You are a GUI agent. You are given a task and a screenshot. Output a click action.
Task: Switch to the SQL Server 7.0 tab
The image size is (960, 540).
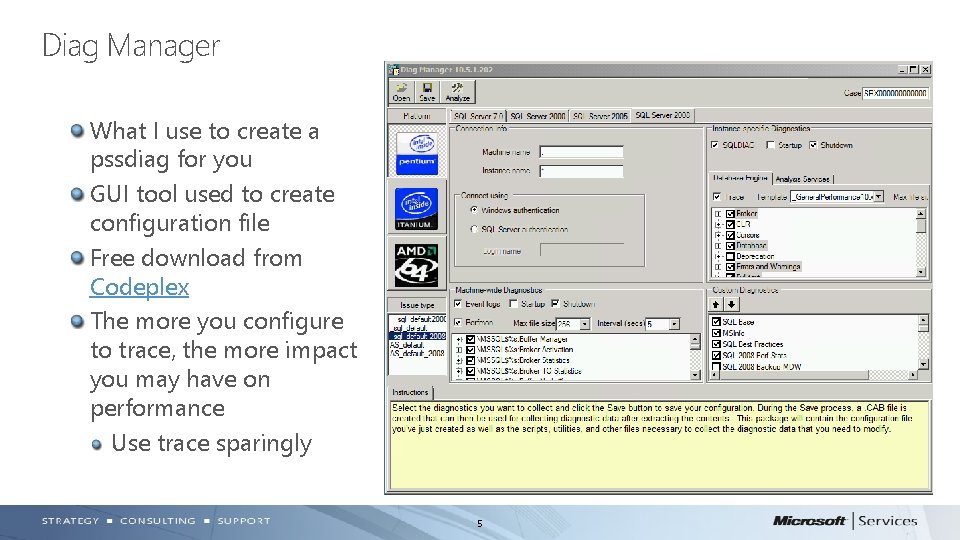(479, 116)
